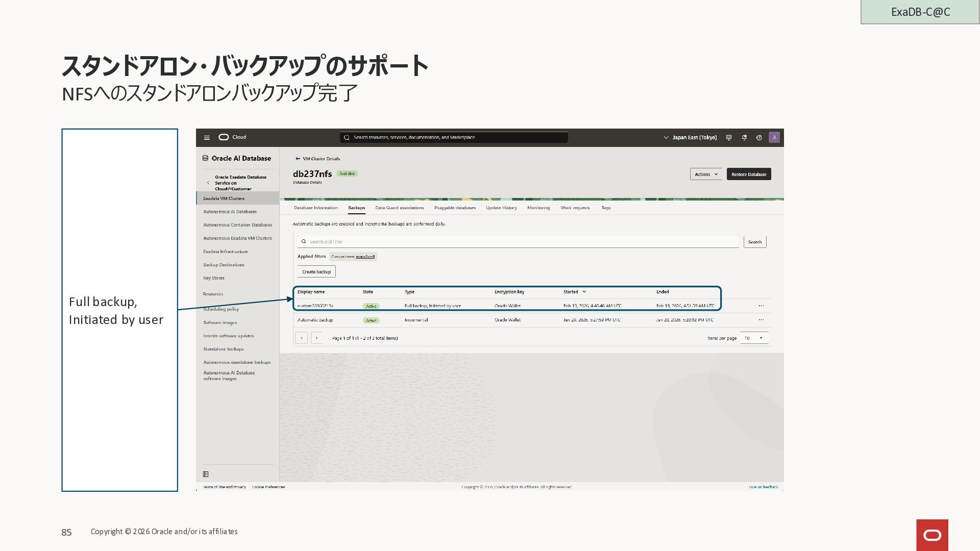Collapse the sidebar with bottom icon

206,474
